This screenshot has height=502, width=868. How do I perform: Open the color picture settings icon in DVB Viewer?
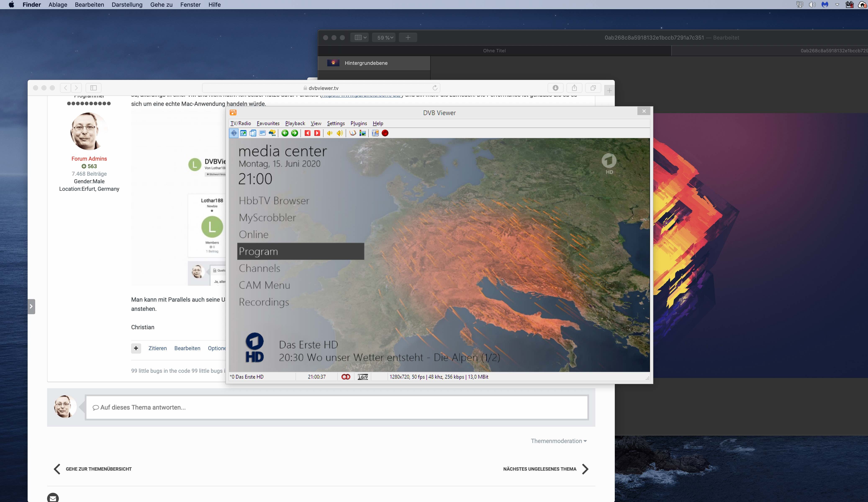(x=363, y=133)
